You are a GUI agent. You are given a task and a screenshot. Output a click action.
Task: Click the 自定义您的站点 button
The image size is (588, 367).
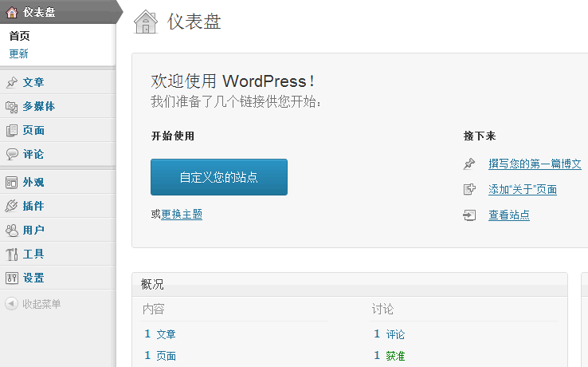(x=219, y=177)
